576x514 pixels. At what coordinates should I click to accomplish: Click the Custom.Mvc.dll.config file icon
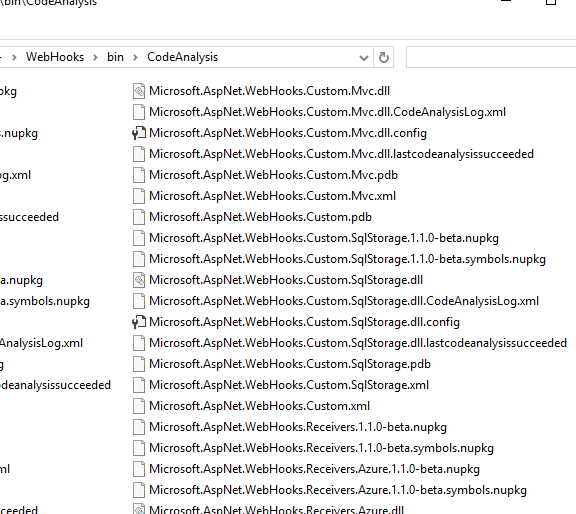pyautogui.click(x=139, y=133)
